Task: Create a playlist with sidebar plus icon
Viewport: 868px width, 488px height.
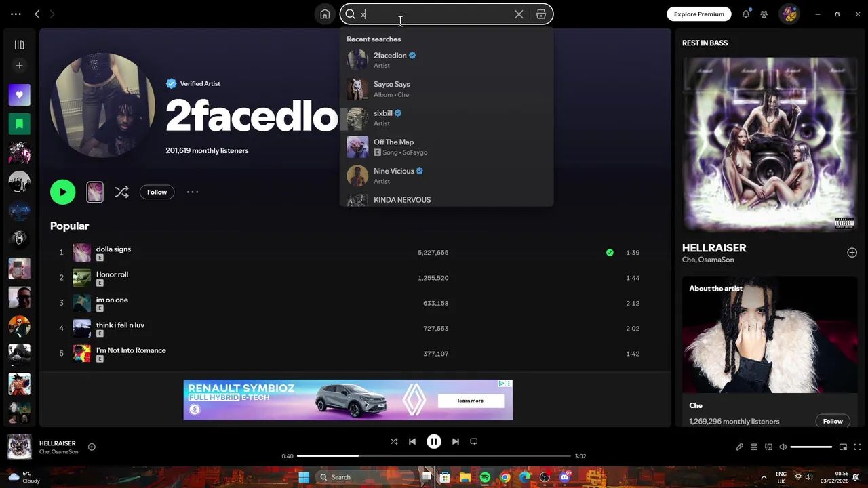Action: pos(19,66)
